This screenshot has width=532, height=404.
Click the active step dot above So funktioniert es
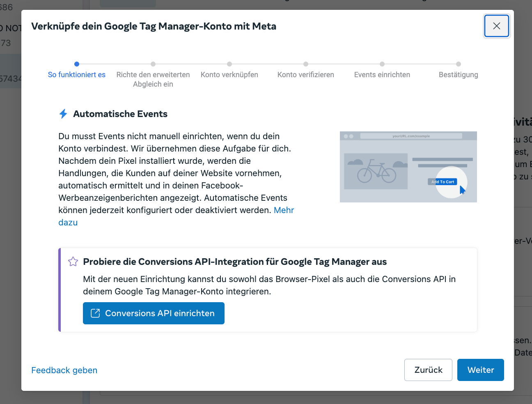pos(77,64)
